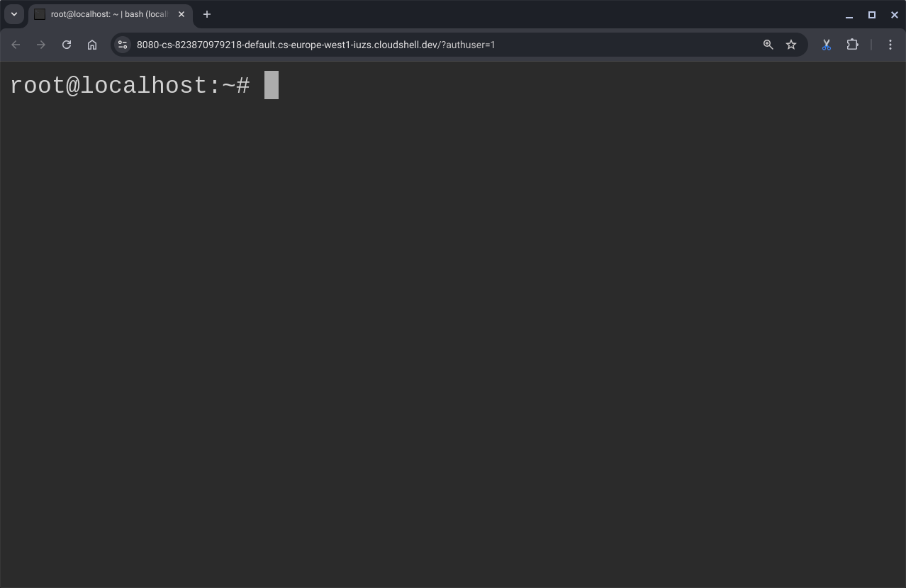Click the back navigation arrow

tap(16, 44)
